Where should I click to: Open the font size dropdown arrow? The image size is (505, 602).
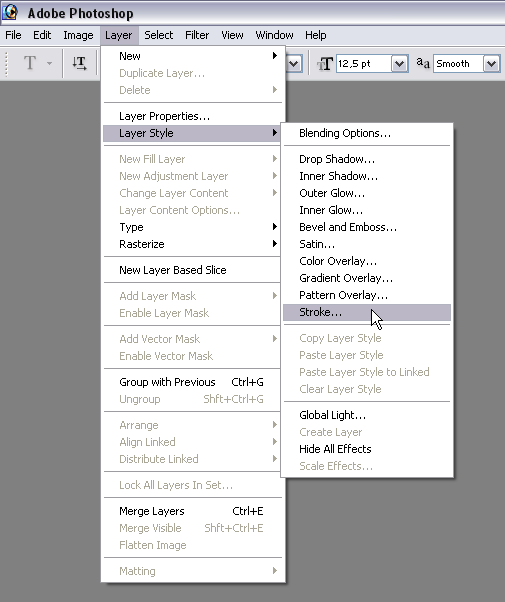click(399, 64)
